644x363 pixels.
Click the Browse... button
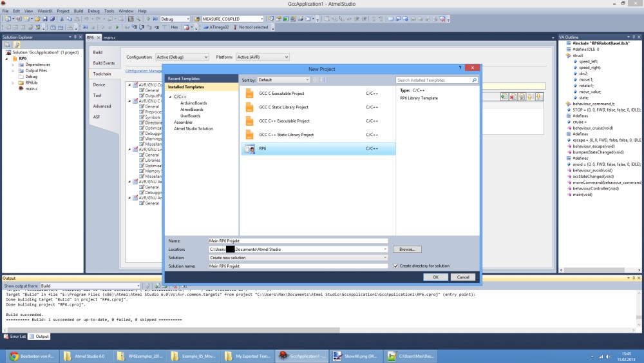pyautogui.click(x=406, y=249)
